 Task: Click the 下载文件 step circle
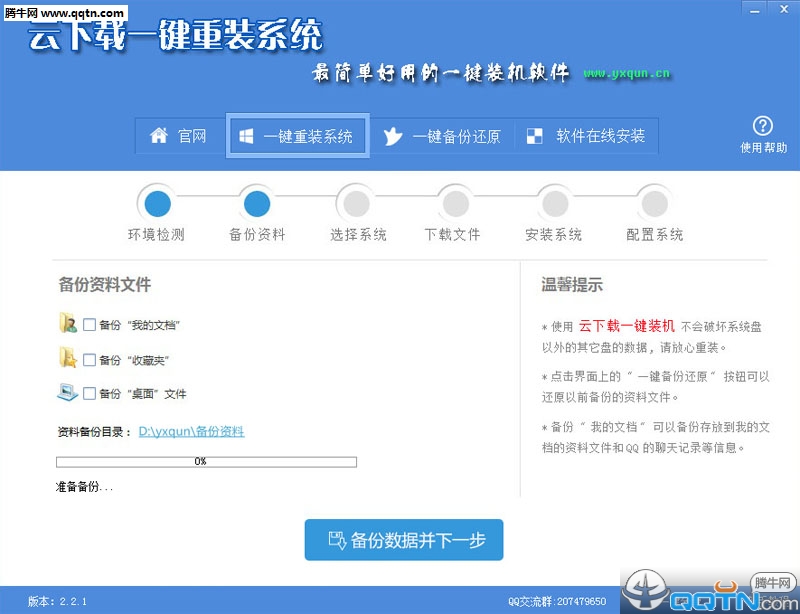[x=455, y=204]
